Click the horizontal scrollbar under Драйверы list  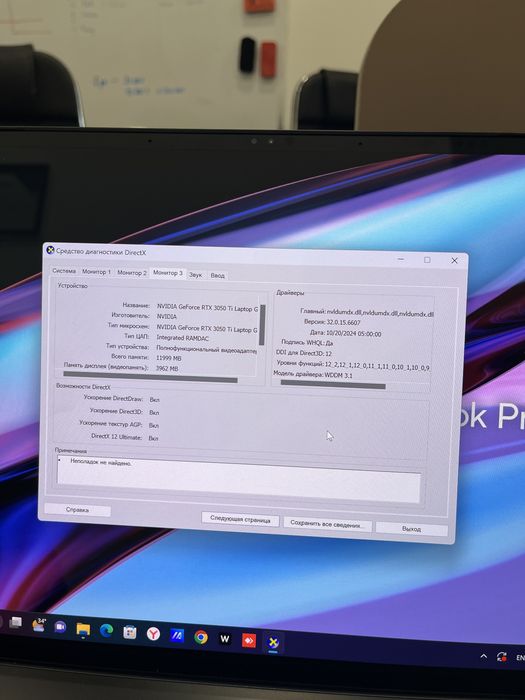(x=333, y=384)
